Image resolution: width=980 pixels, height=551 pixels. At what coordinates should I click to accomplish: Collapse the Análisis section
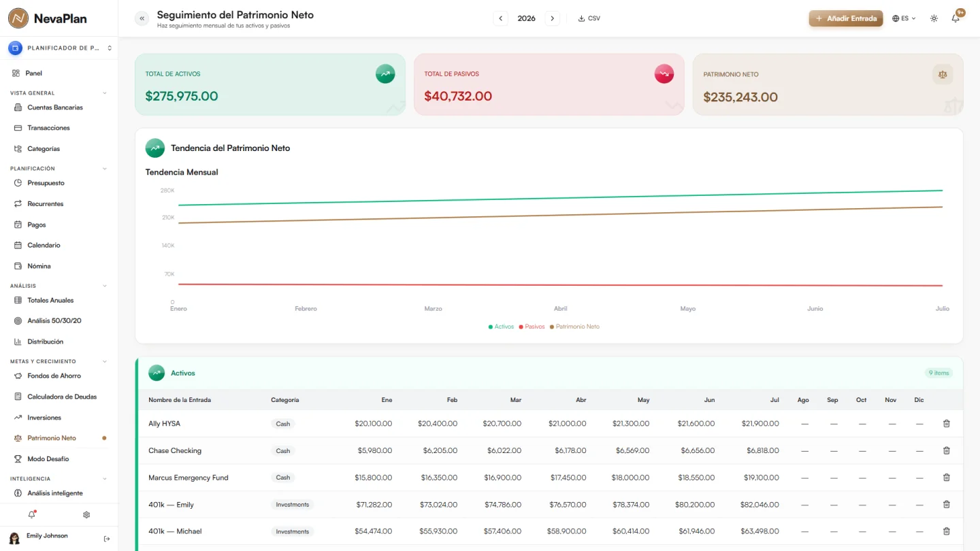pyautogui.click(x=105, y=286)
